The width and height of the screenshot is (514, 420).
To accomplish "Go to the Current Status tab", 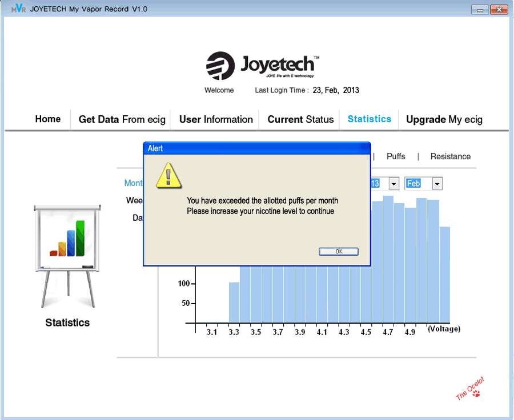I will [300, 119].
